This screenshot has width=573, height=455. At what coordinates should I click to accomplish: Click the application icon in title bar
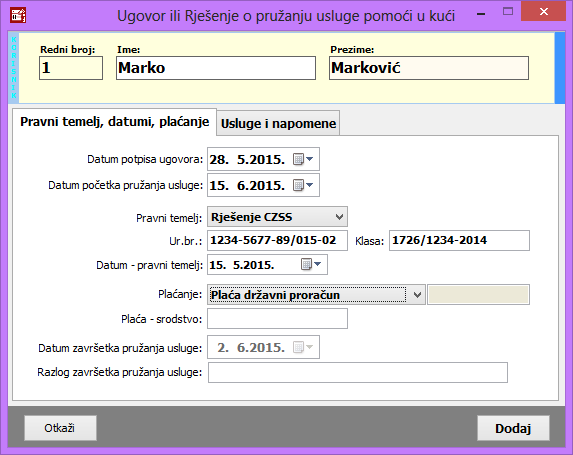18,15
